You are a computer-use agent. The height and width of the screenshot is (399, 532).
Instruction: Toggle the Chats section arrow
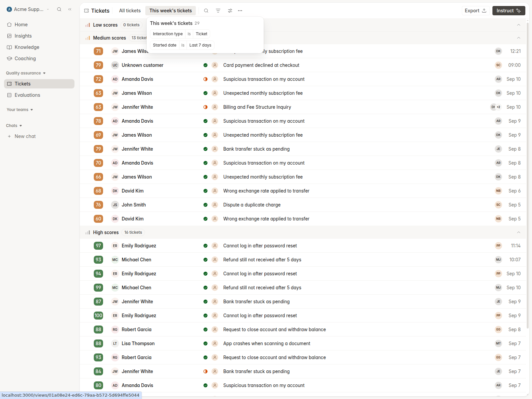21,126
